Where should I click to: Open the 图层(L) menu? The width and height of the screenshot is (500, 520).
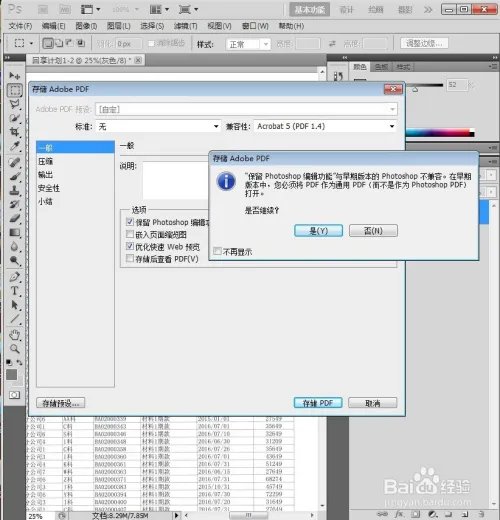(118, 26)
